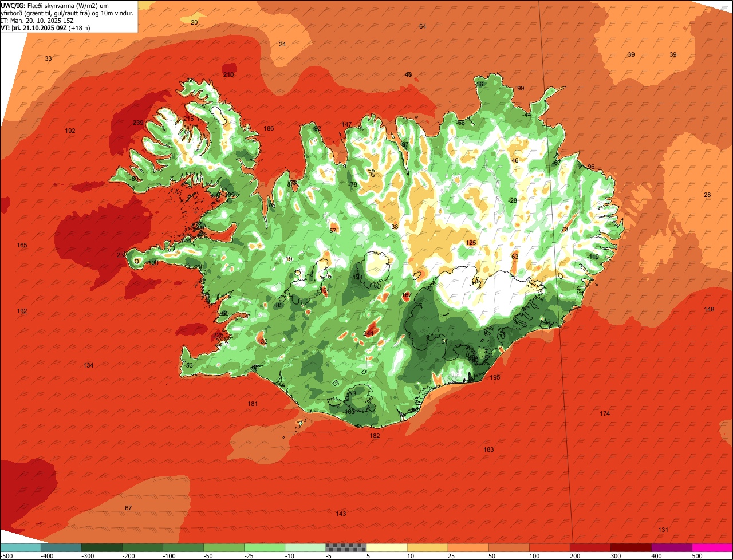
Task: Click the value 147 on the north coast
Action: point(346,124)
